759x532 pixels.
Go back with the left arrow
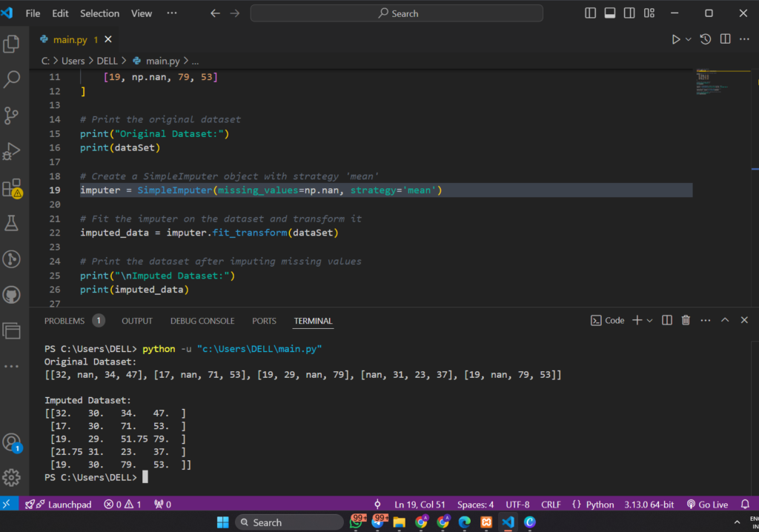pos(215,13)
